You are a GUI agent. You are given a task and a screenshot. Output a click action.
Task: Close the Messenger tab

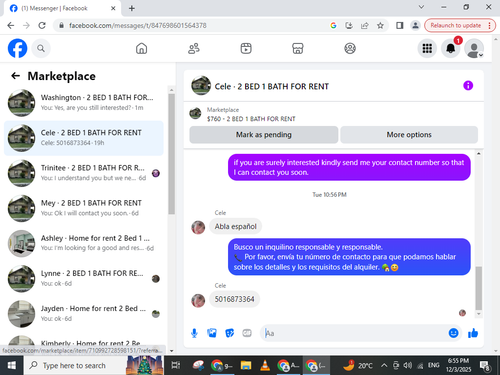tap(113, 8)
